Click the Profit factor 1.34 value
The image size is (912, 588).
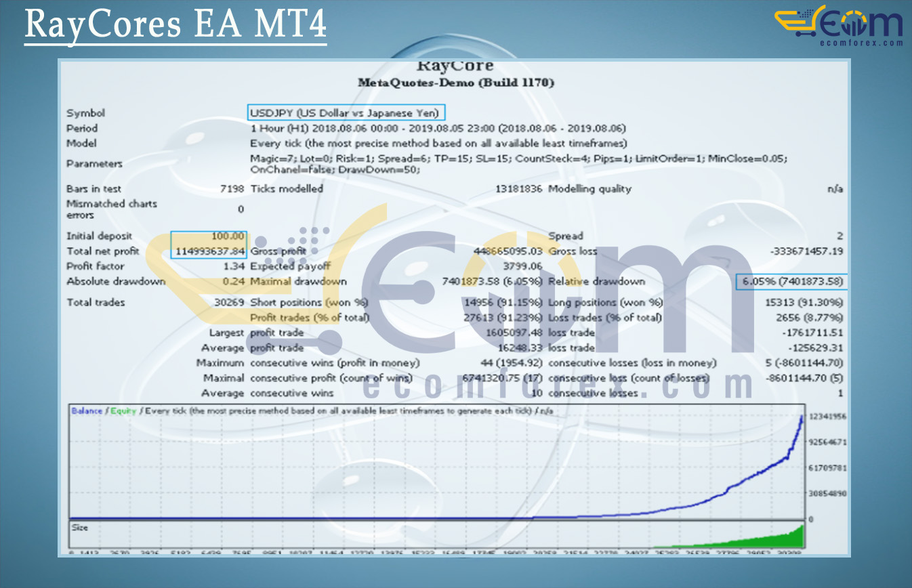coord(233,266)
